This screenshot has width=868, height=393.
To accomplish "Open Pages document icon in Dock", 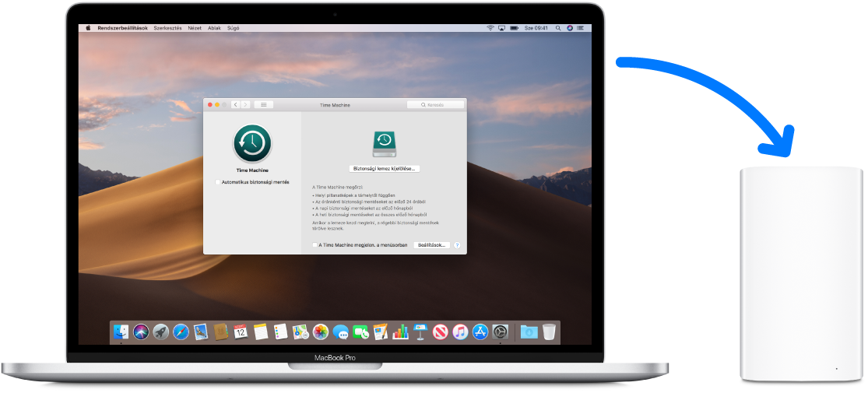I will 381,332.
